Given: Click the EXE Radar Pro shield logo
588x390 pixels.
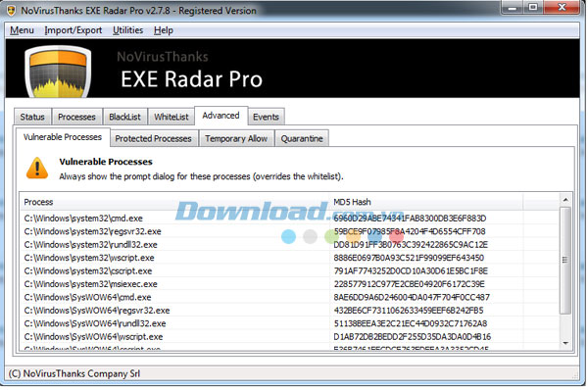Looking at the screenshot, I should [58, 72].
